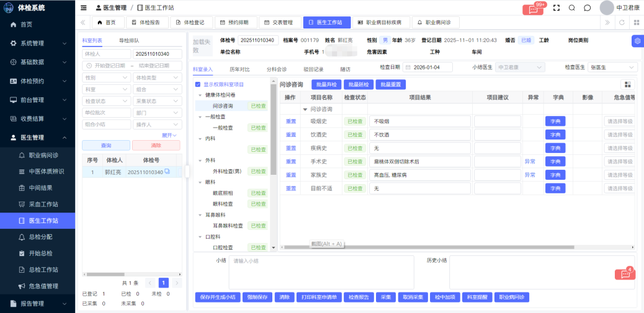This screenshot has height=313, width=644.
Task: Uncheck 显示权限科室项目 checkbox
Action: click(198, 84)
